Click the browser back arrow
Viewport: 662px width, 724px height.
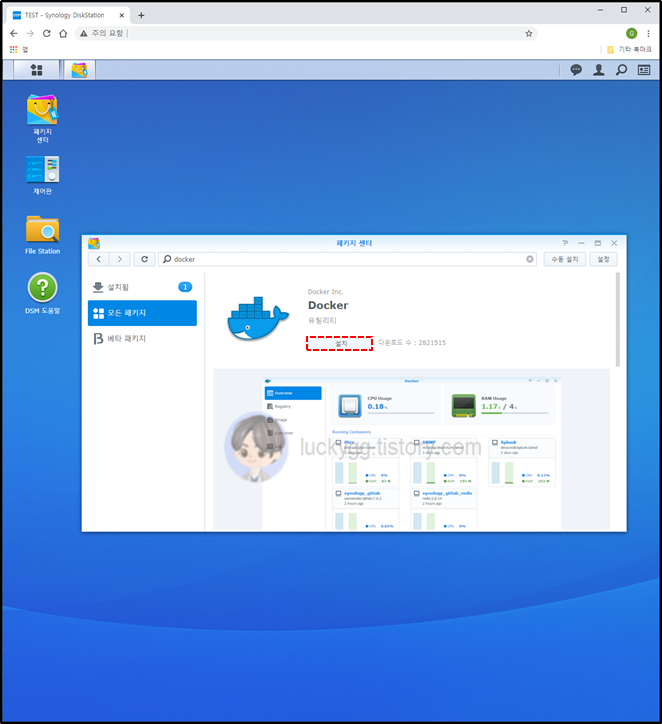[x=14, y=33]
